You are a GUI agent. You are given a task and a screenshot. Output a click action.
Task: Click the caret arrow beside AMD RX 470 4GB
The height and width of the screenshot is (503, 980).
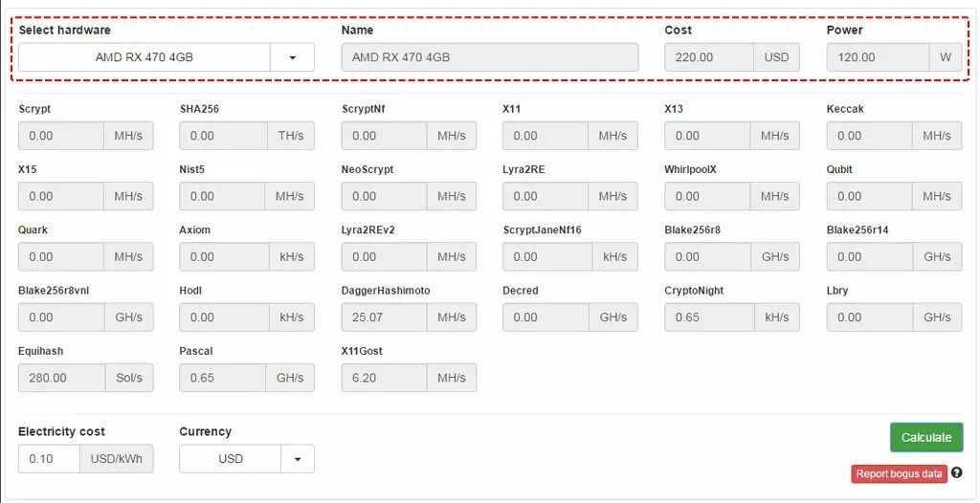click(x=293, y=56)
